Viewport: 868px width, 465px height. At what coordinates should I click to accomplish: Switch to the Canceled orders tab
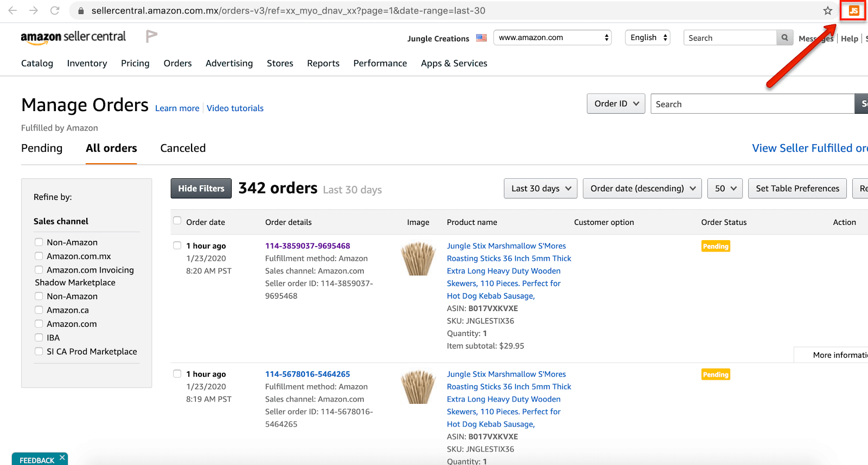tap(183, 148)
